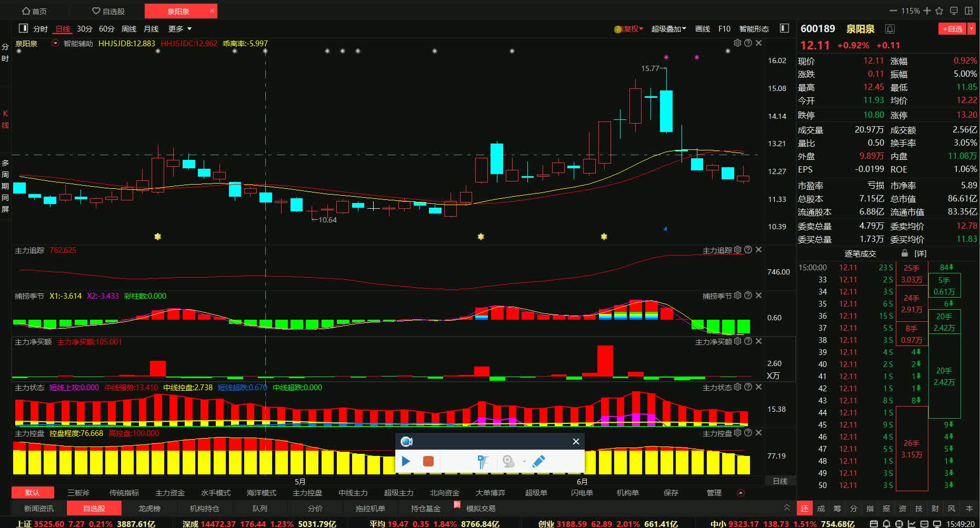The height and width of the screenshot is (528, 980).
Task: Open 主力追踪 indicator settings gear
Action: (x=737, y=250)
